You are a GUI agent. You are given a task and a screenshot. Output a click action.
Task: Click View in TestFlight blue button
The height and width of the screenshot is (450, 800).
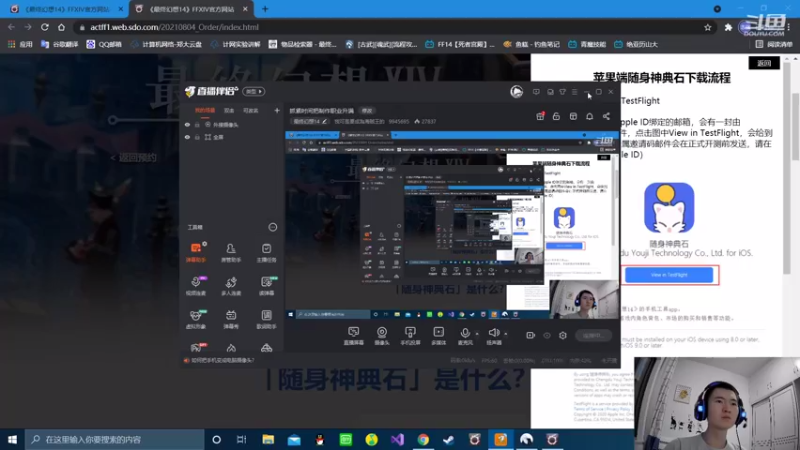click(x=669, y=275)
